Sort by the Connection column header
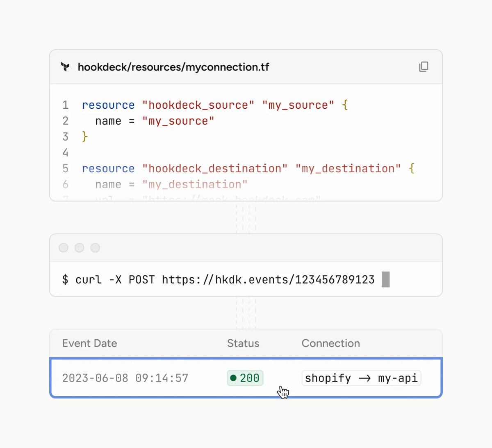 coord(330,343)
